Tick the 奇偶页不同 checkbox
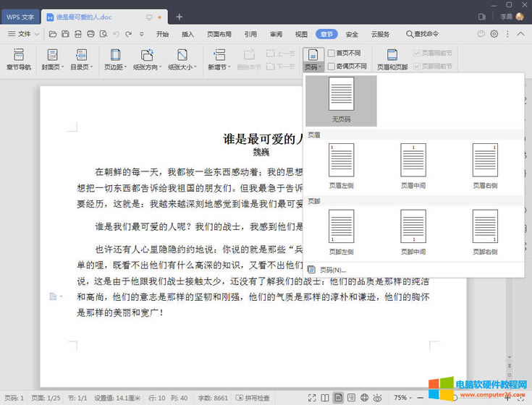 coord(332,66)
